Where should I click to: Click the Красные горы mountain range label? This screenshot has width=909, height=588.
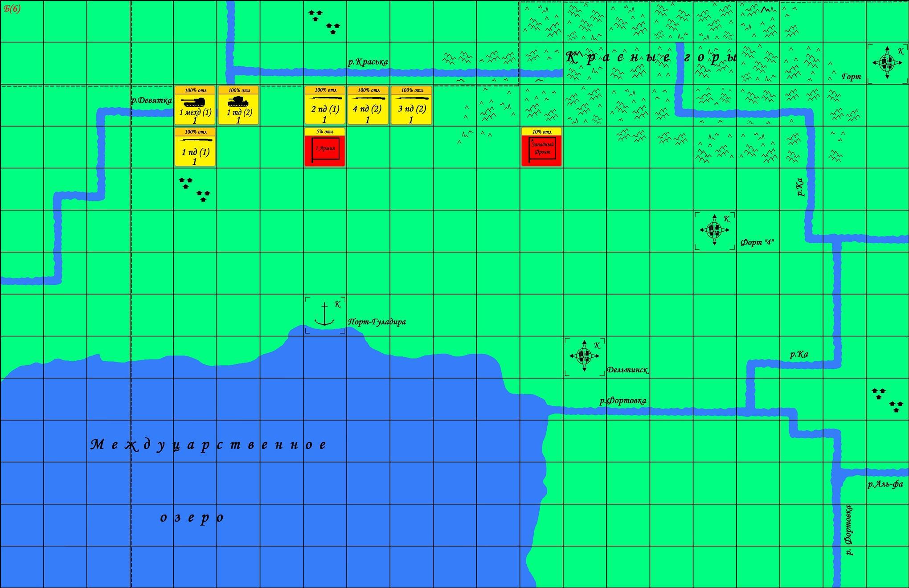(651, 58)
